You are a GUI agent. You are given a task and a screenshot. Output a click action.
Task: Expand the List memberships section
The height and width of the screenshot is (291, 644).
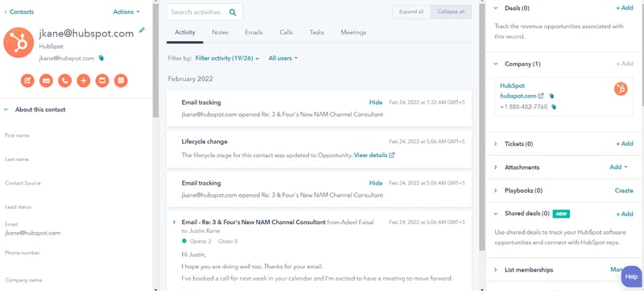click(495, 270)
